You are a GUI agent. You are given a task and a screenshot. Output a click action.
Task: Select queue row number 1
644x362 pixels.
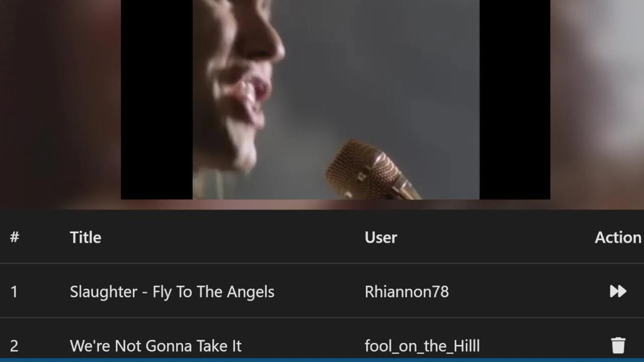322,291
